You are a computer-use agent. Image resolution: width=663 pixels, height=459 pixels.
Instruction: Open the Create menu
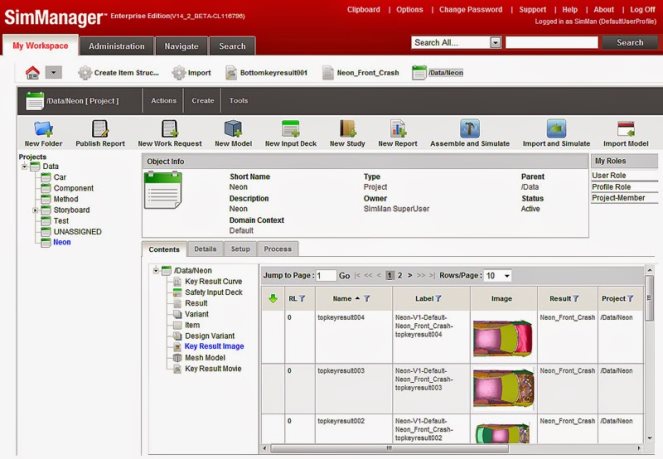click(203, 101)
